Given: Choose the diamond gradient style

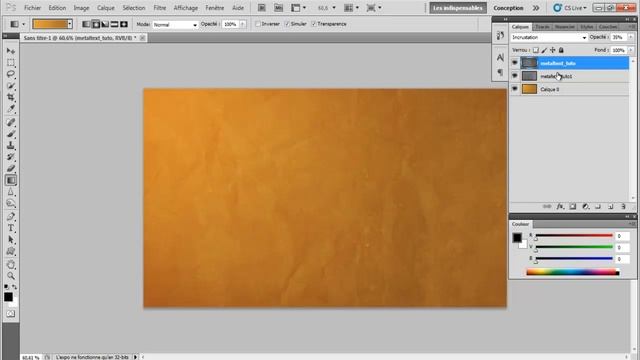Looking at the screenshot, I should coord(124,24).
